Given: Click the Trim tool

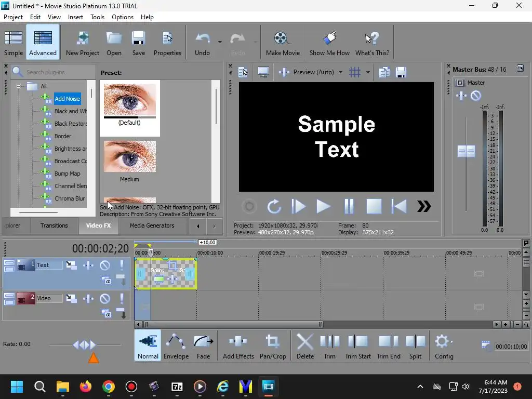Looking at the screenshot, I should coord(329,345).
